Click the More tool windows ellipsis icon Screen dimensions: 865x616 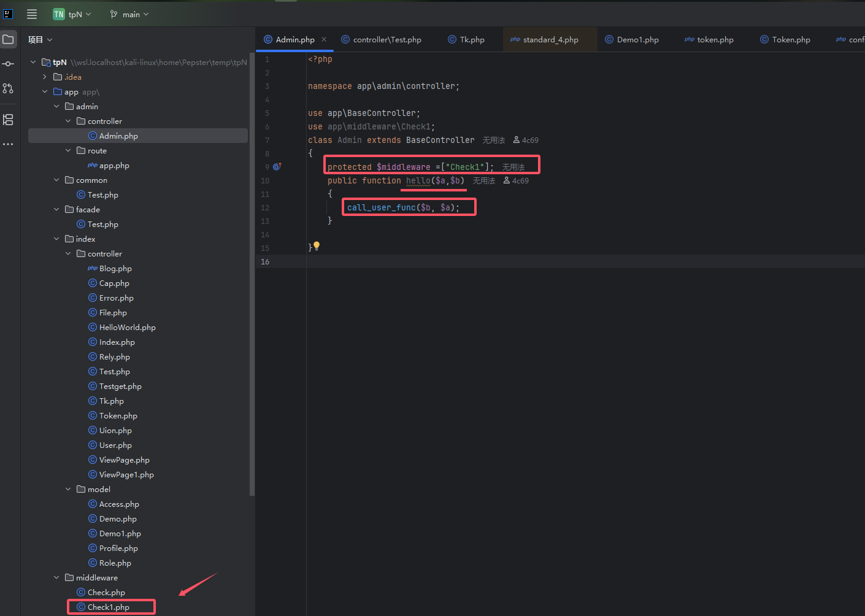pyautogui.click(x=9, y=144)
